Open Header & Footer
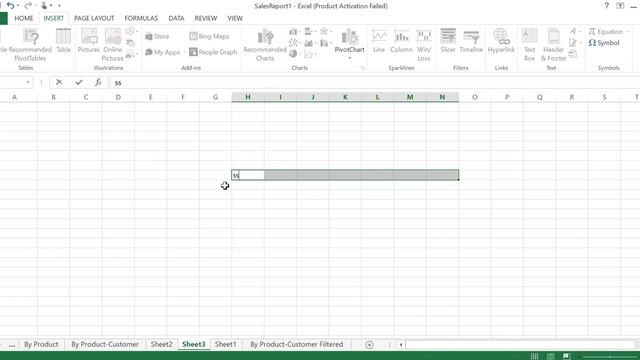Screen dimensions: 640x360 coord(553,45)
